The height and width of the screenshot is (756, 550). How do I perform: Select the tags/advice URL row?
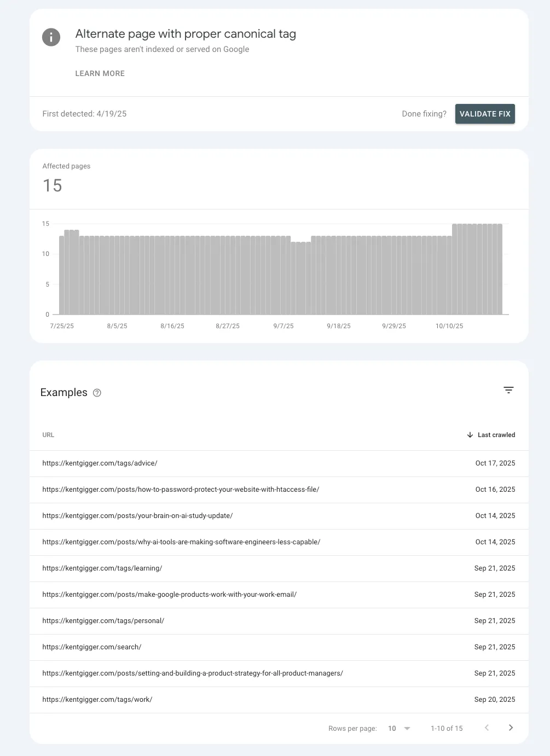click(100, 463)
